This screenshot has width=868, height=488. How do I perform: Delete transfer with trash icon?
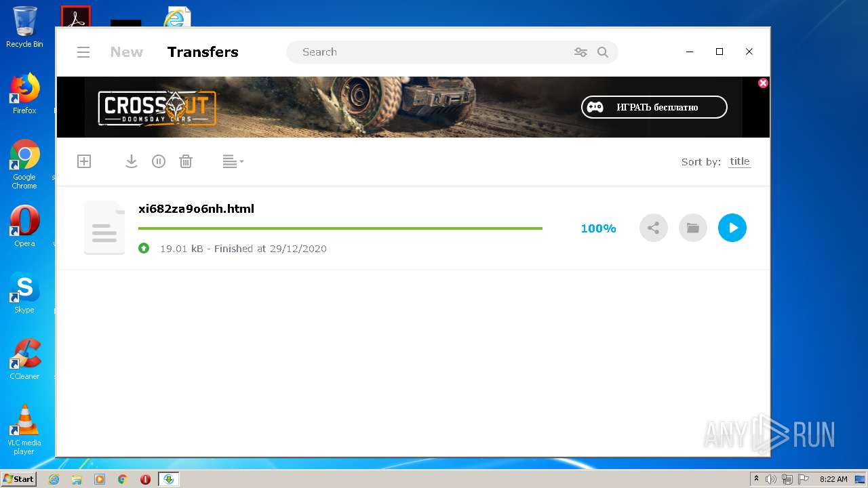pos(186,161)
